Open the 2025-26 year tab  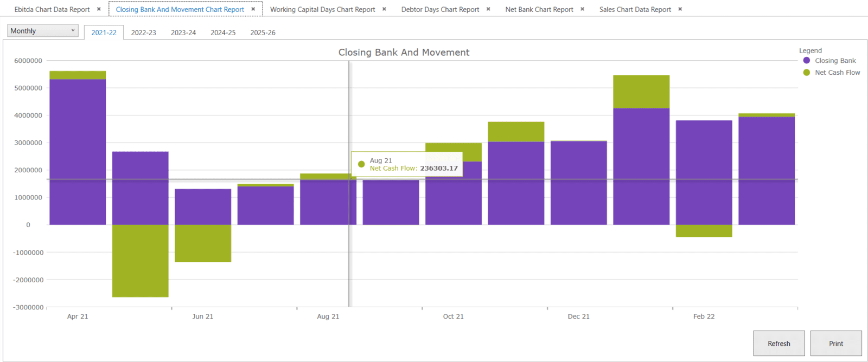pyautogui.click(x=263, y=33)
